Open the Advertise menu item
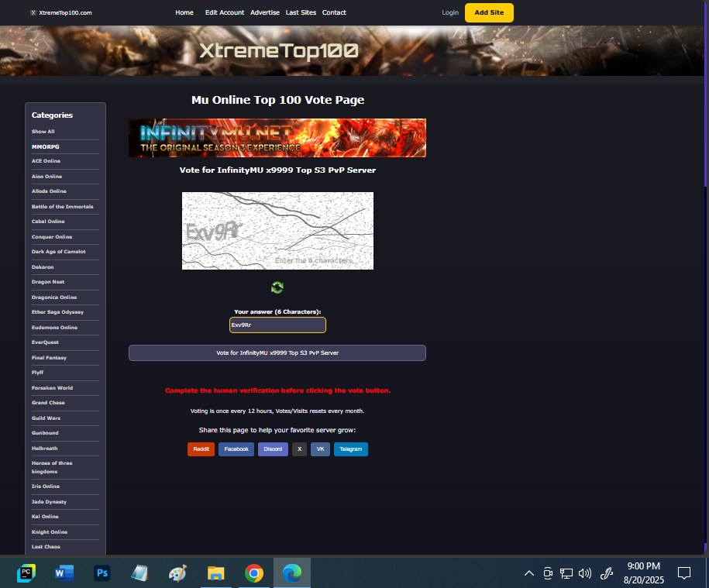The height and width of the screenshot is (588, 709). click(265, 12)
